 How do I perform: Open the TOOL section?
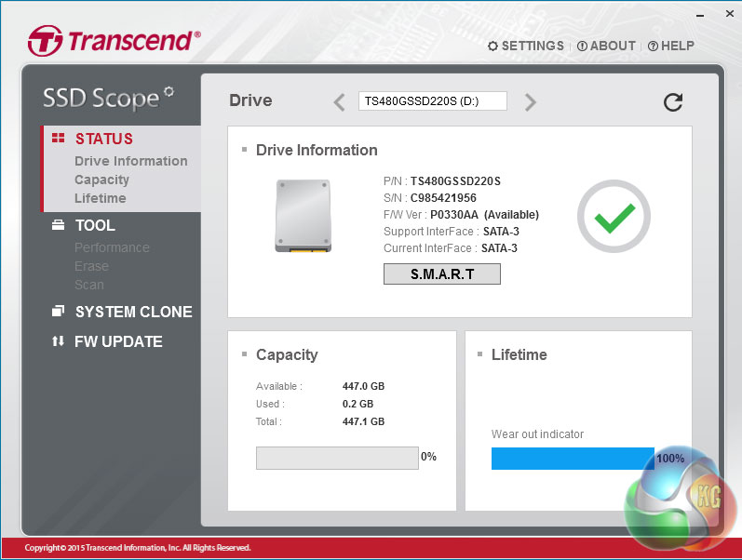95,225
